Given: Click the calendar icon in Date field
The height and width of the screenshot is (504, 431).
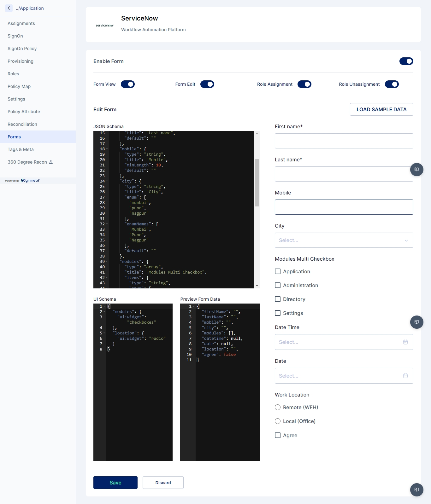Looking at the screenshot, I should coord(405,376).
